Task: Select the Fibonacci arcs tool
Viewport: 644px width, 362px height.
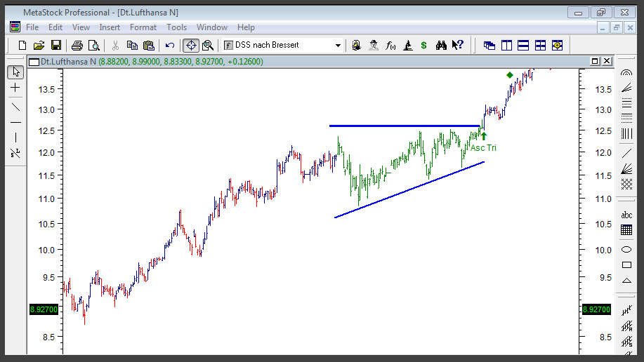Action: pos(626,72)
